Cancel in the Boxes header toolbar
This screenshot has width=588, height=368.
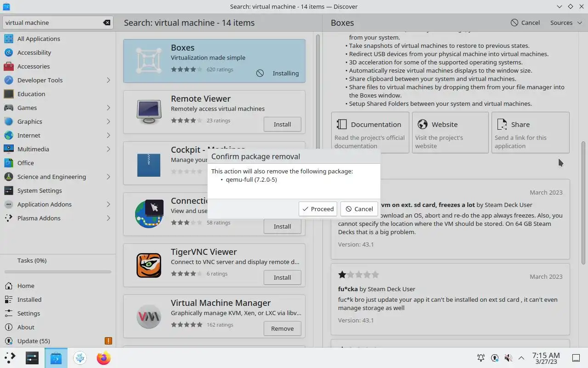point(526,23)
